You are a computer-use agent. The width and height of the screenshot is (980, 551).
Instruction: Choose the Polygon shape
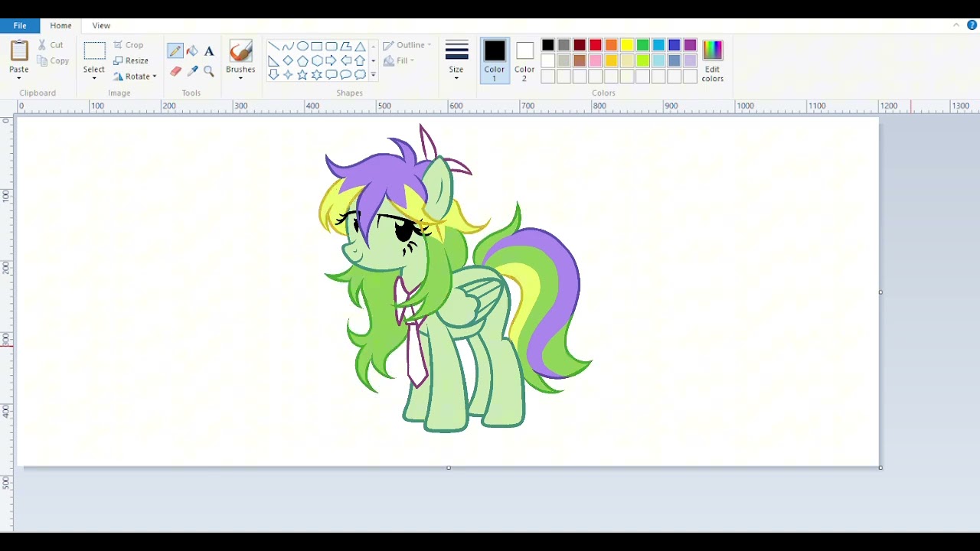(346, 46)
